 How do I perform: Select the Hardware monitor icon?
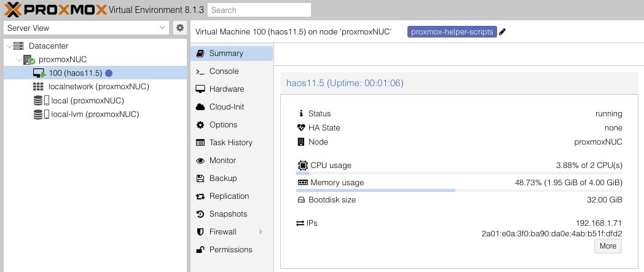pos(200,89)
